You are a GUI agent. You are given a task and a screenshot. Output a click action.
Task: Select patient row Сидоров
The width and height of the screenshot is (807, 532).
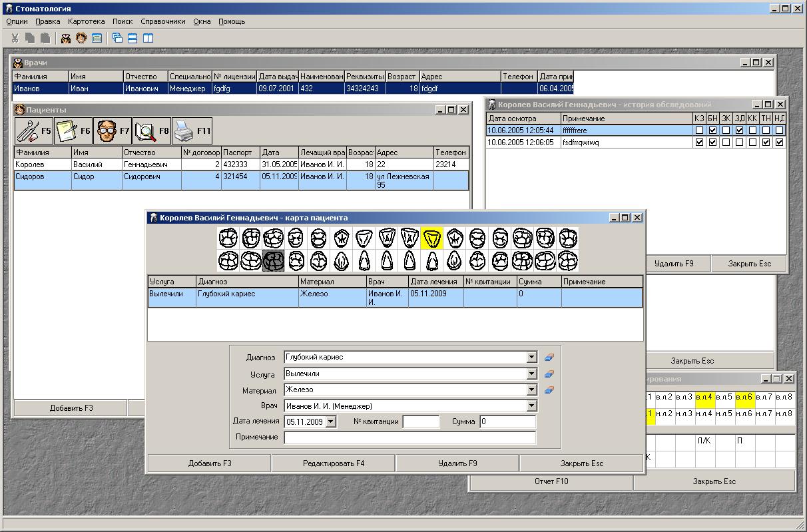(x=242, y=180)
